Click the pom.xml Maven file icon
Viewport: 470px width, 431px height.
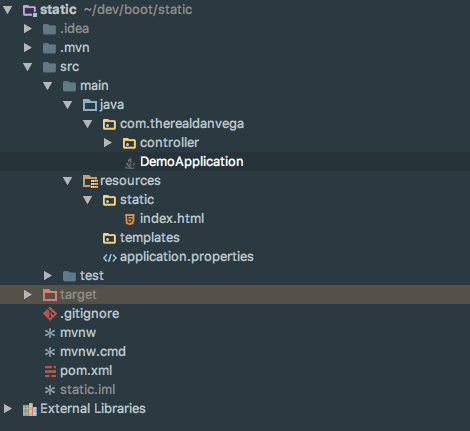coord(50,371)
